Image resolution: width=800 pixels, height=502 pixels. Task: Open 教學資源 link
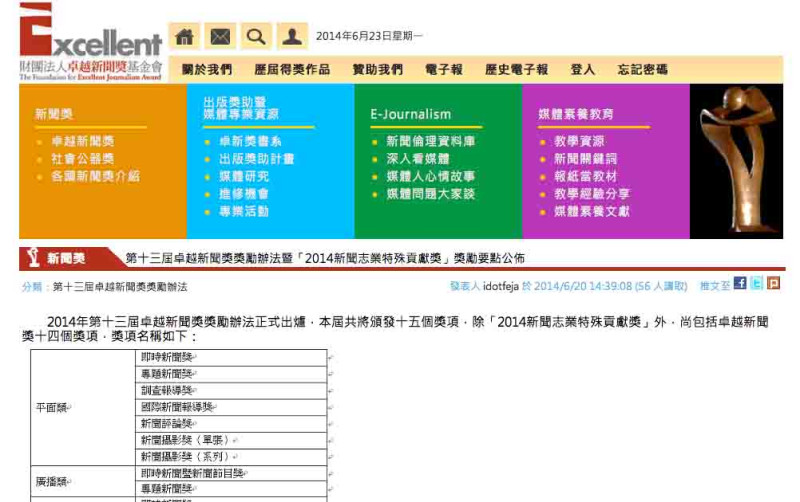point(579,141)
